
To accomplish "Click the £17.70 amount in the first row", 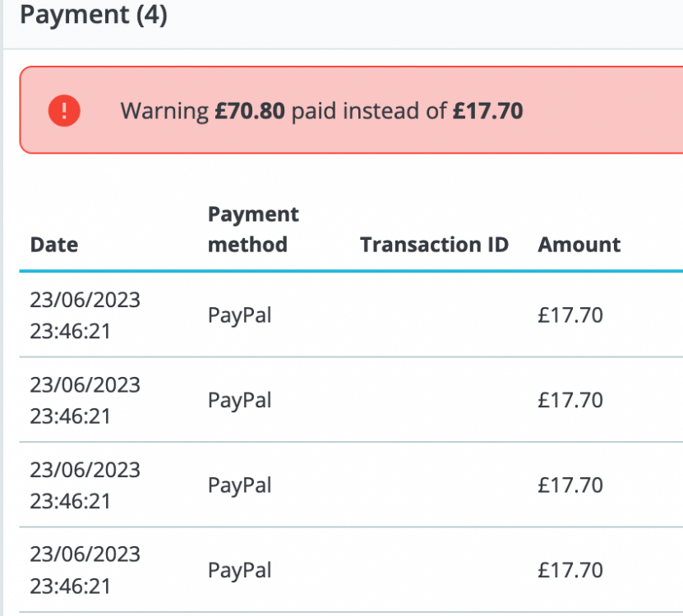I will coord(570,315).
